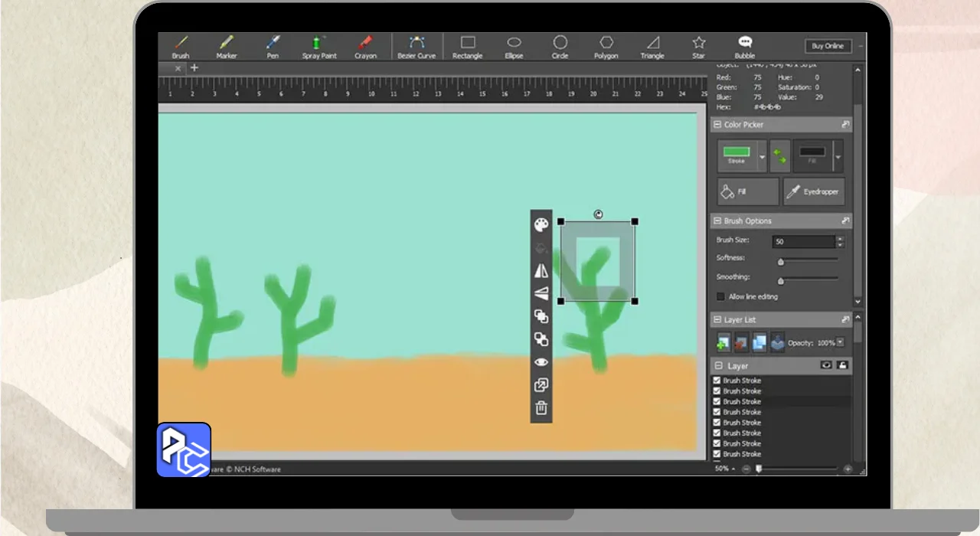Collapse the Brush Options section
The width and height of the screenshot is (980, 536).
717,221
